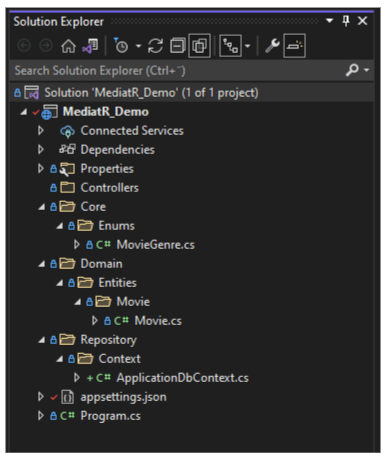Select the appsettings.json file

coord(124,397)
